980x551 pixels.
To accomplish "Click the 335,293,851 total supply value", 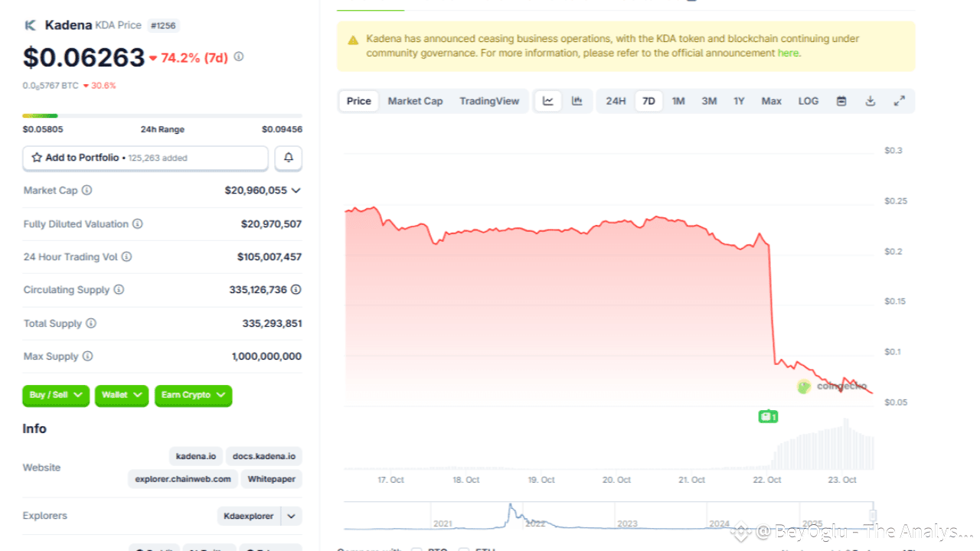I will tap(272, 324).
